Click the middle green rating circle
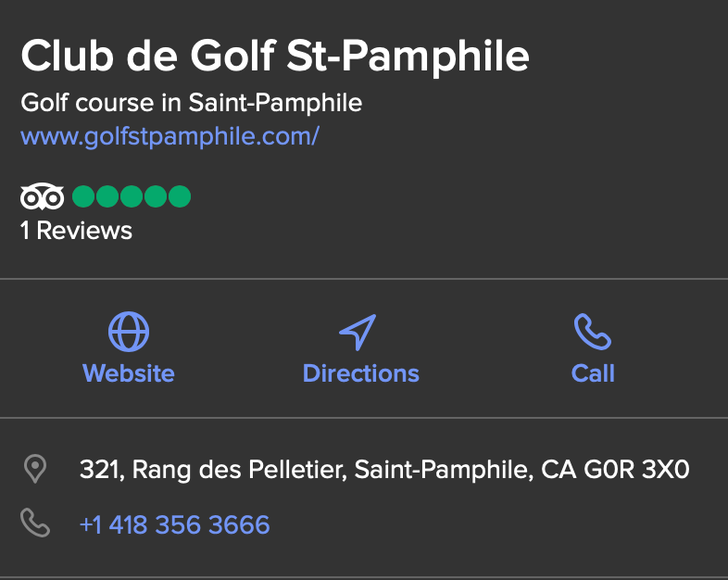This screenshot has height=580, width=728. pyautogui.click(x=132, y=196)
